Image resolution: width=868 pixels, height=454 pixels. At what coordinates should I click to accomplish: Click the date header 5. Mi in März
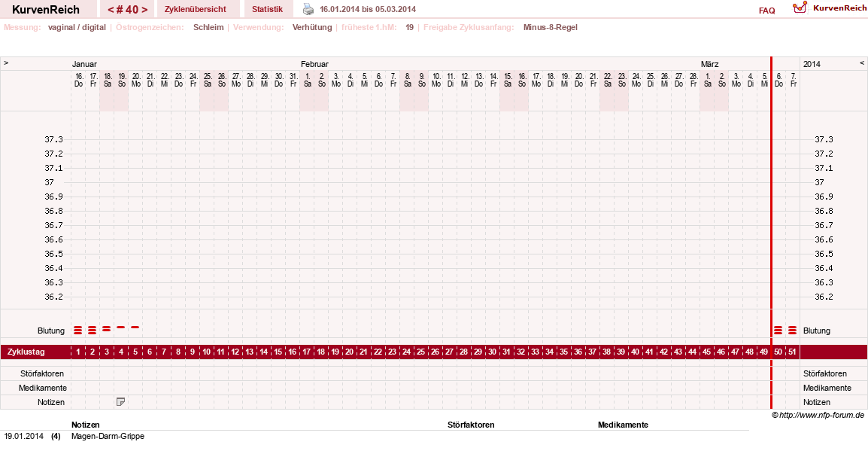pos(764,80)
